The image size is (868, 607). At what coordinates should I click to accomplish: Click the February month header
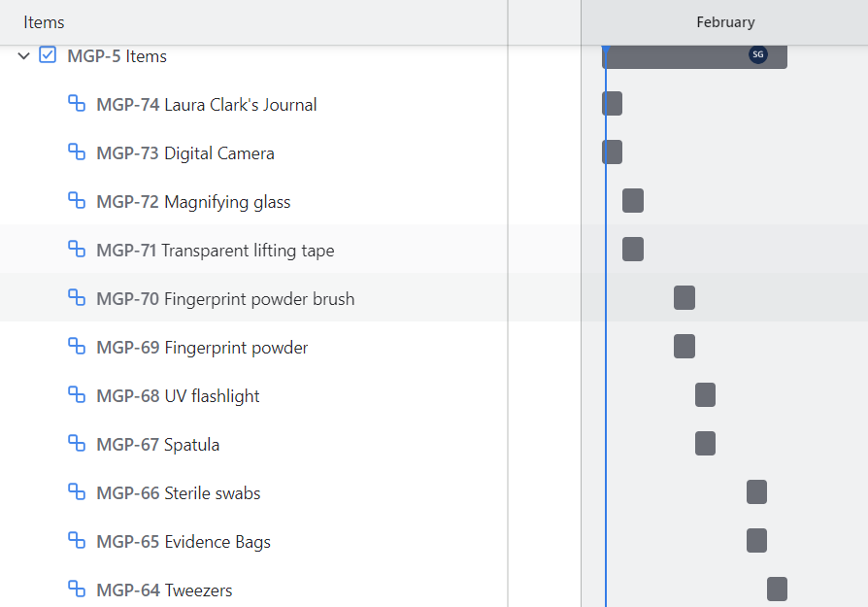725,22
